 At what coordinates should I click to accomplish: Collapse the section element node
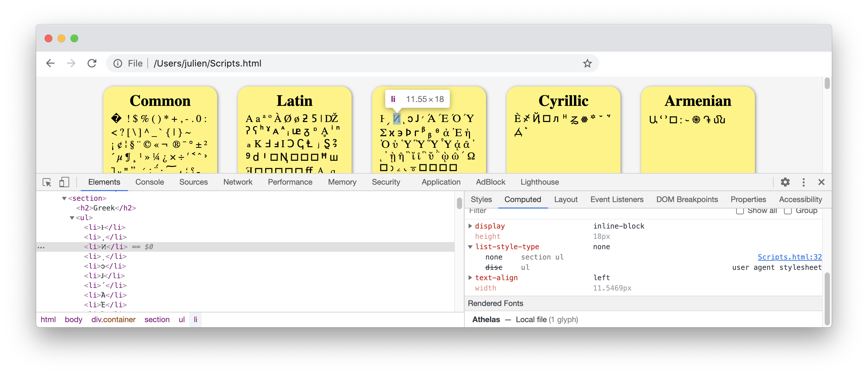(x=64, y=199)
